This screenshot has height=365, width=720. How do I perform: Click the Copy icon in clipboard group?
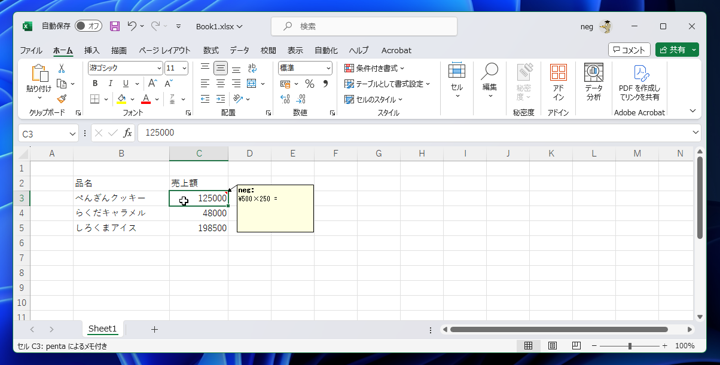(x=62, y=84)
